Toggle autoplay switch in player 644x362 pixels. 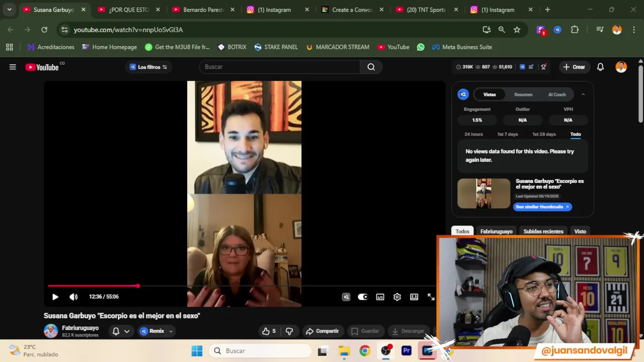pos(363,297)
